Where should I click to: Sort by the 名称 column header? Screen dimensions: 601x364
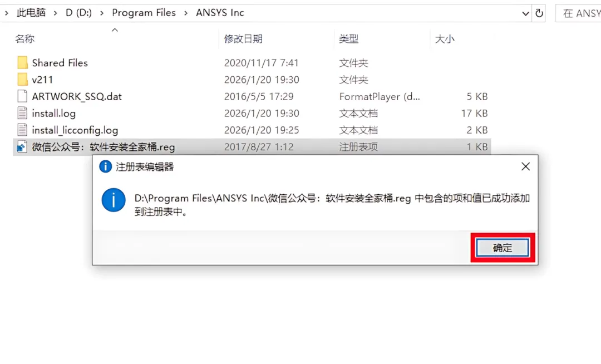pyautogui.click(x=24, y=39)
